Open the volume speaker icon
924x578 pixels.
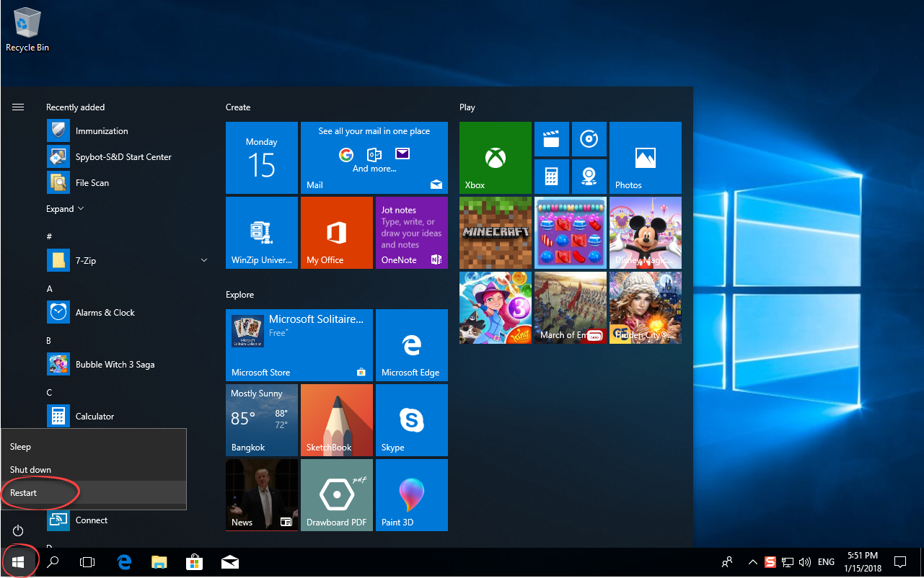(805, 562)
